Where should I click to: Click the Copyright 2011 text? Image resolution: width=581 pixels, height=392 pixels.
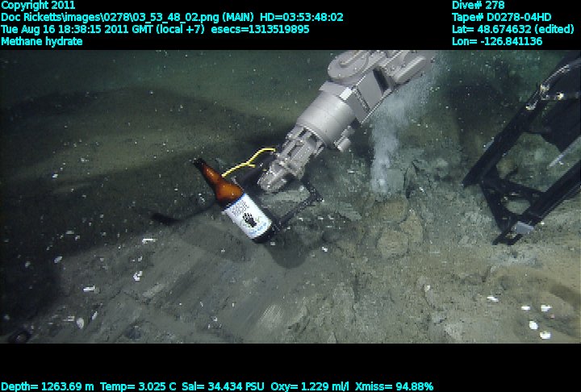point(38,5)
